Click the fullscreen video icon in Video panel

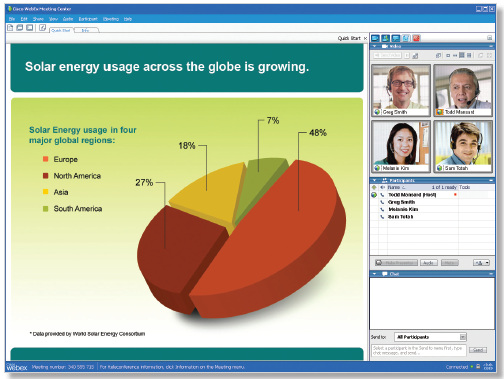point(489,55)
